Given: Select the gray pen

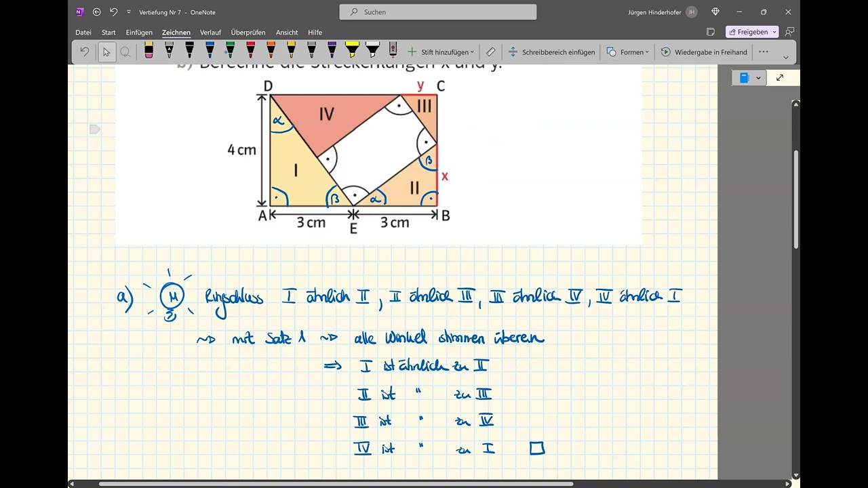Looking at the screenshot, I should [311, 51].
